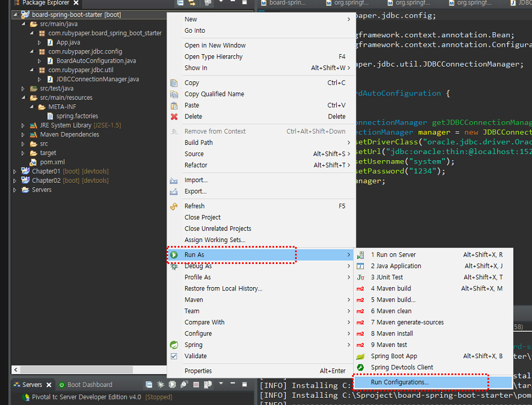Click the left scroll arrow in Package Explorer
Image resolution: width=532 pixels, height=405 pixels.
(16, 369)
